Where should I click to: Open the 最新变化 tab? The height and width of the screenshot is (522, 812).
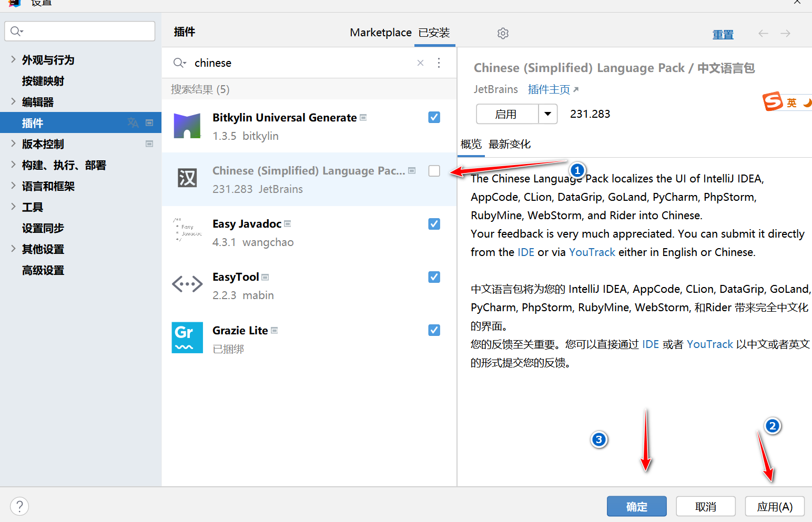509,144
